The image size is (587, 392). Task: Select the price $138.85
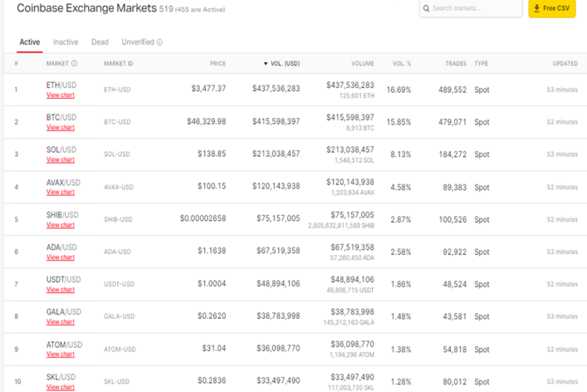pos(211,153)
